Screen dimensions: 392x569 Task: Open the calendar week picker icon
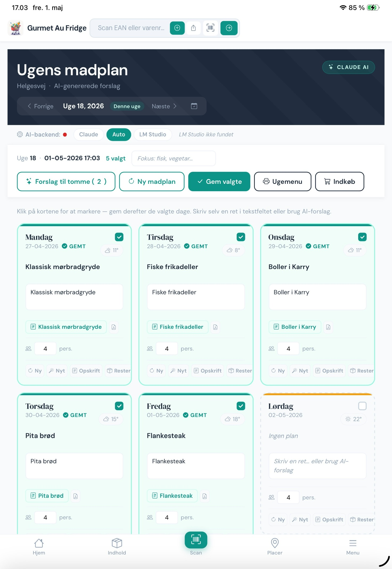click(x=194, y=106)
